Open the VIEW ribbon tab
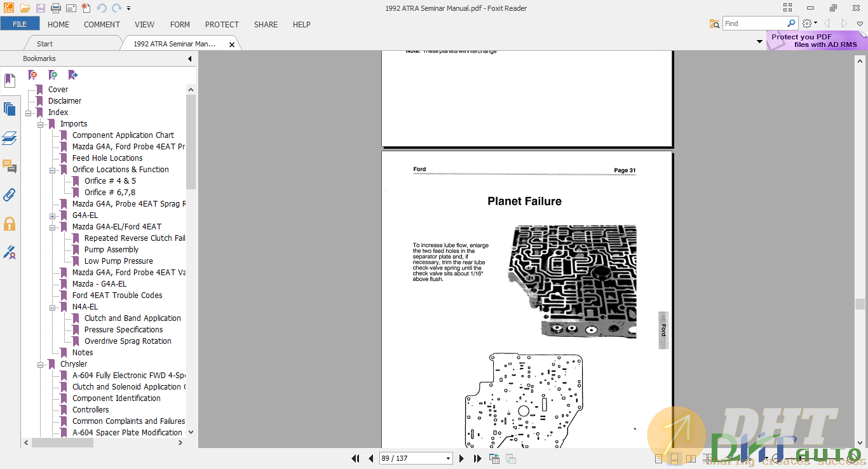 144,24
